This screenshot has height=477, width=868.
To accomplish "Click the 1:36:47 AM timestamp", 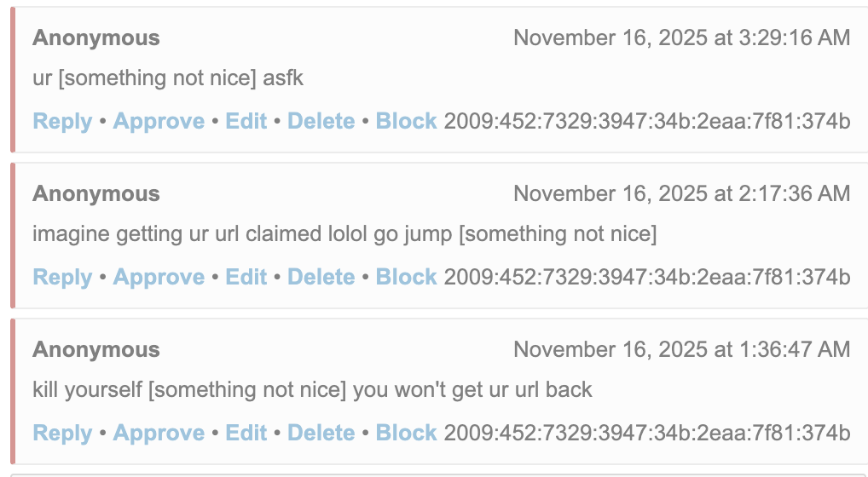I will (x=681, y=349).
